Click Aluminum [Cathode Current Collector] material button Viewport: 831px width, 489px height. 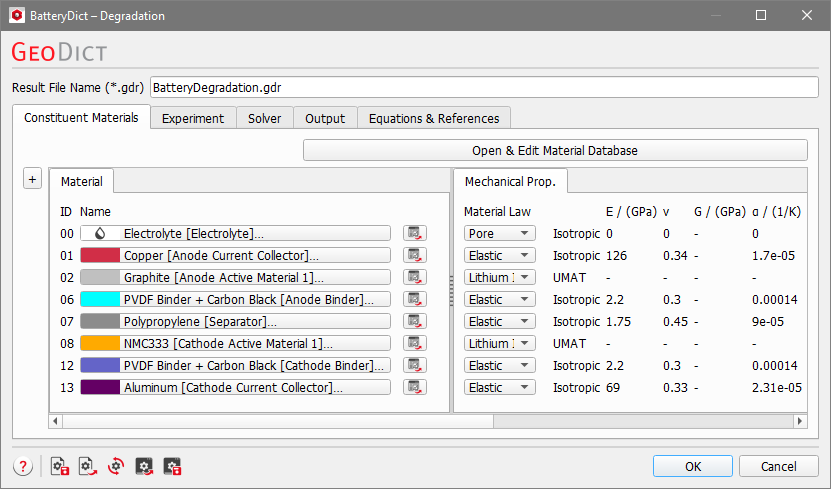235,387
